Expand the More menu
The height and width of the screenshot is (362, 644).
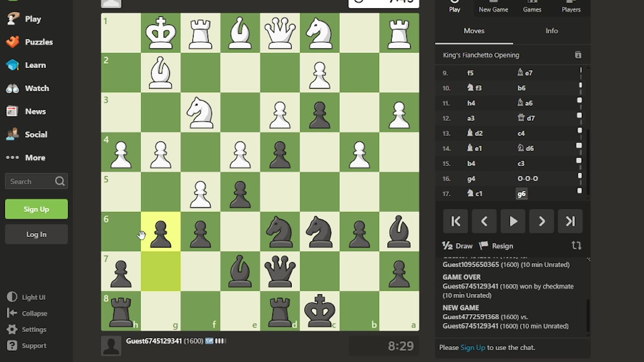[x=26, y=157]
